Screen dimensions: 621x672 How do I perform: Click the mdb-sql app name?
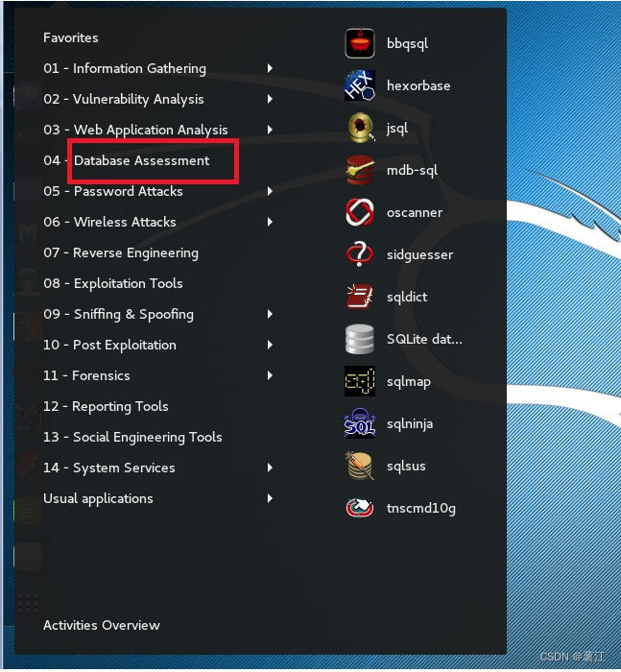point(412,171)
